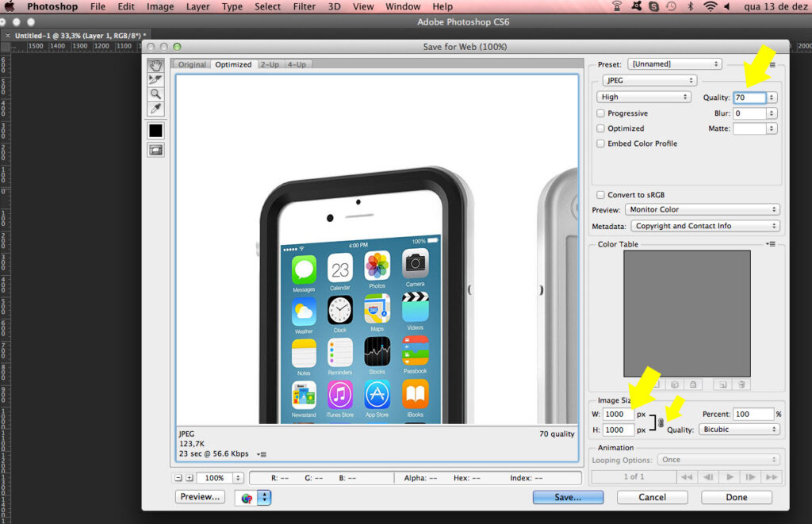Click the Time Machine icon in menu bar
This screenshot has width=812, height=524.
click(x=671, y=6)
